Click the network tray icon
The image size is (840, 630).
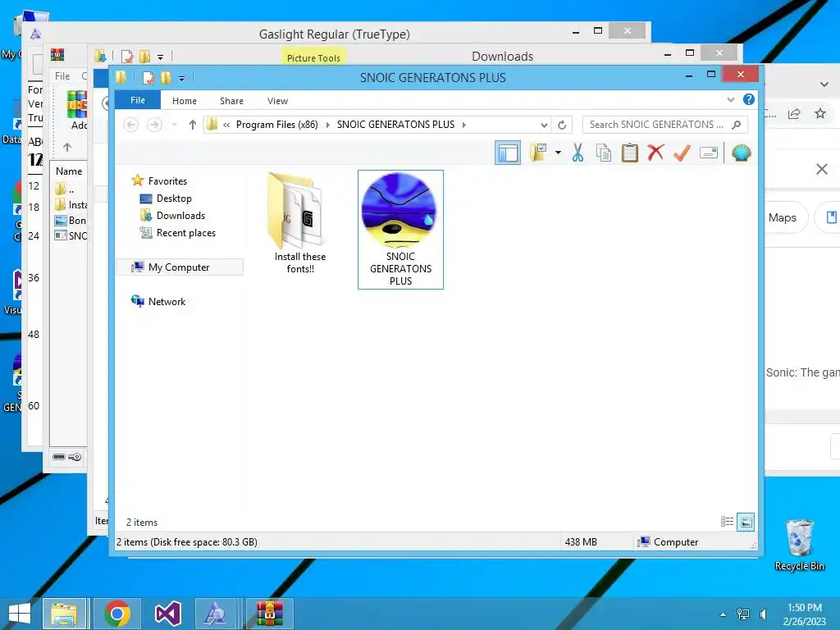point(742,614)
